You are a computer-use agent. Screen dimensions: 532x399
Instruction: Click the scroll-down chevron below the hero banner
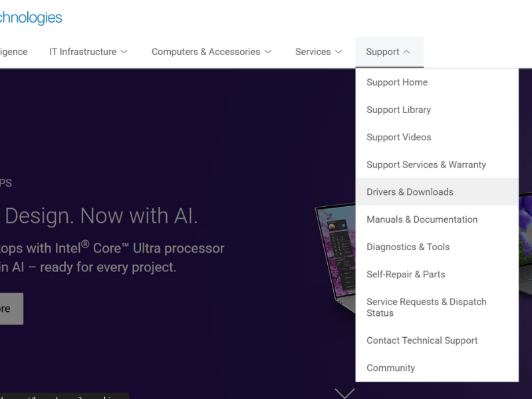(x=344, y=392)
